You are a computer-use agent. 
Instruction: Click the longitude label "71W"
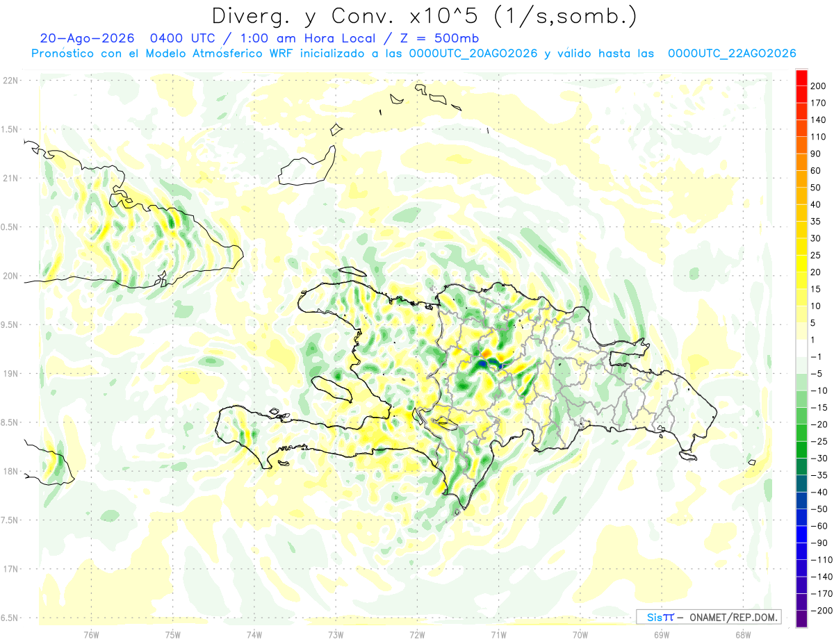(x=498, y=634)
